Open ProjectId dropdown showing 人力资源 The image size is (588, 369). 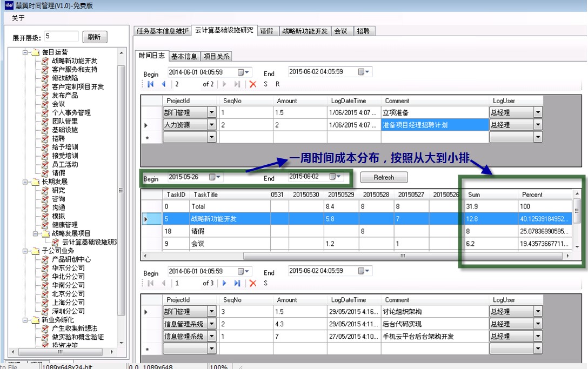(x=212, y=125)
